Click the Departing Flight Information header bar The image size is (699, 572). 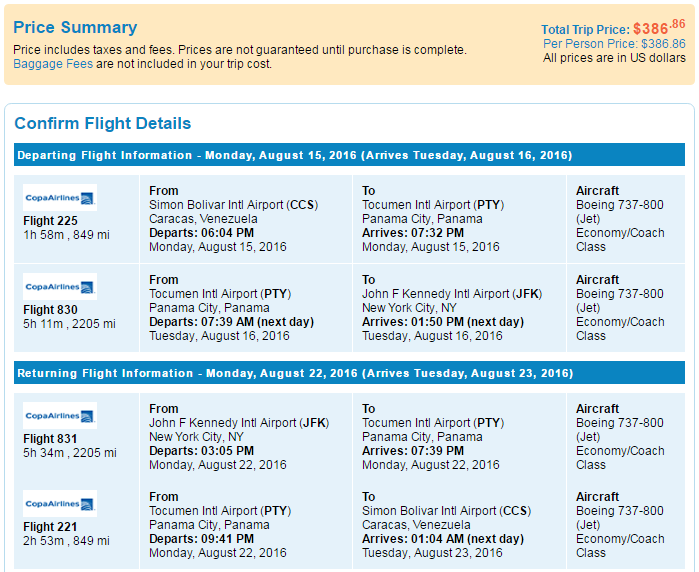tap(349, 155)
